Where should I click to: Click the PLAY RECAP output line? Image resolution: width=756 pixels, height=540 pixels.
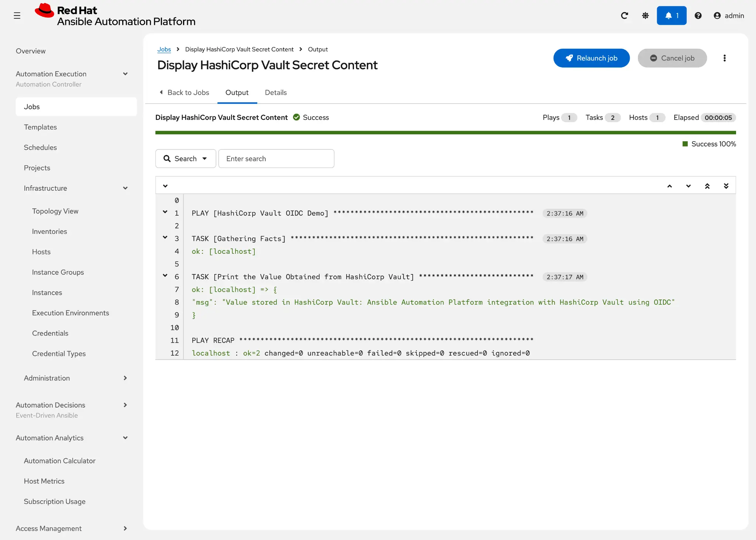(362, 340)
